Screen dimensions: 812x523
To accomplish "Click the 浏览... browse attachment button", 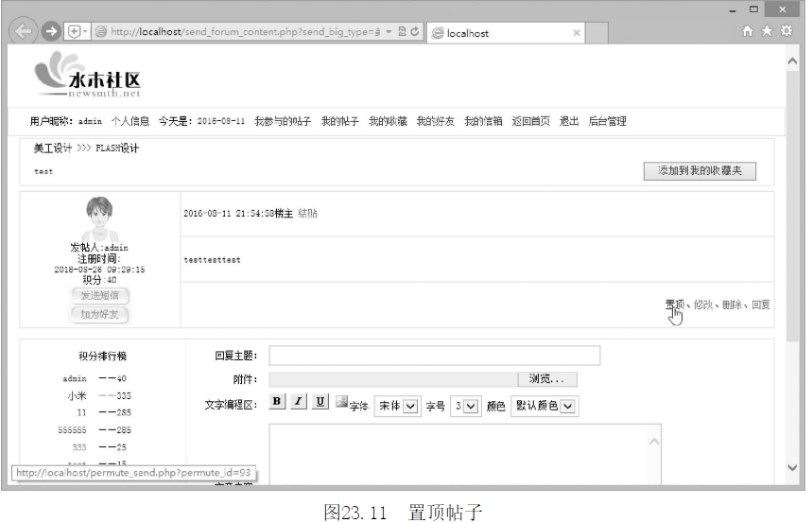I will 546,379.
